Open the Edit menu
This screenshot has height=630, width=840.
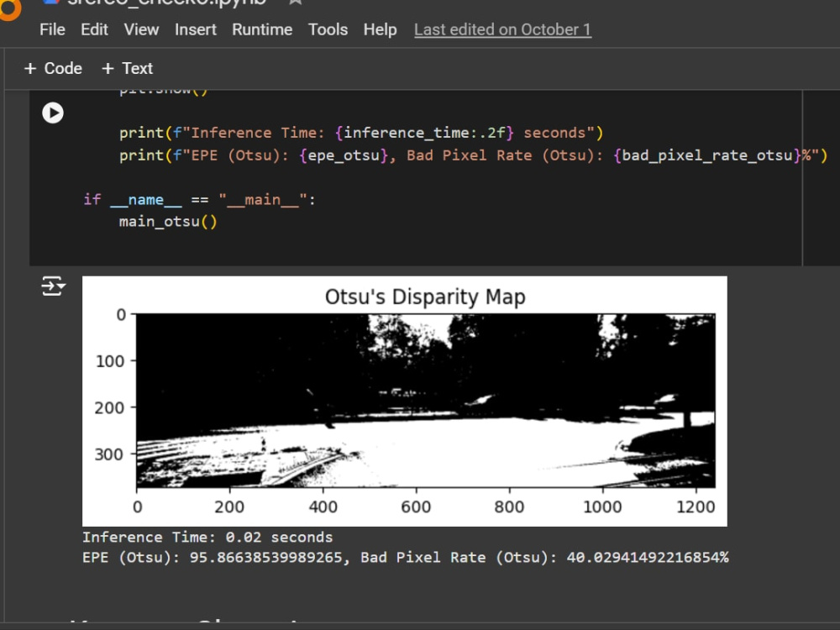pyautogui.click(x=94, y=29)
